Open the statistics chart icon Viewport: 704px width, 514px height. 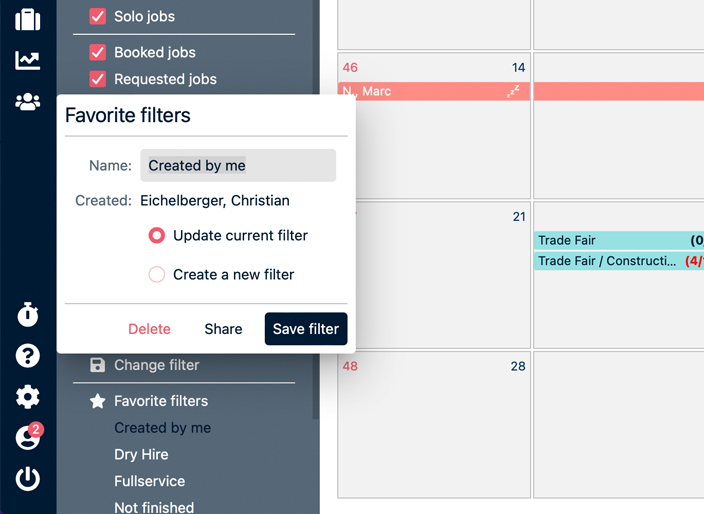tap(28, 60)
